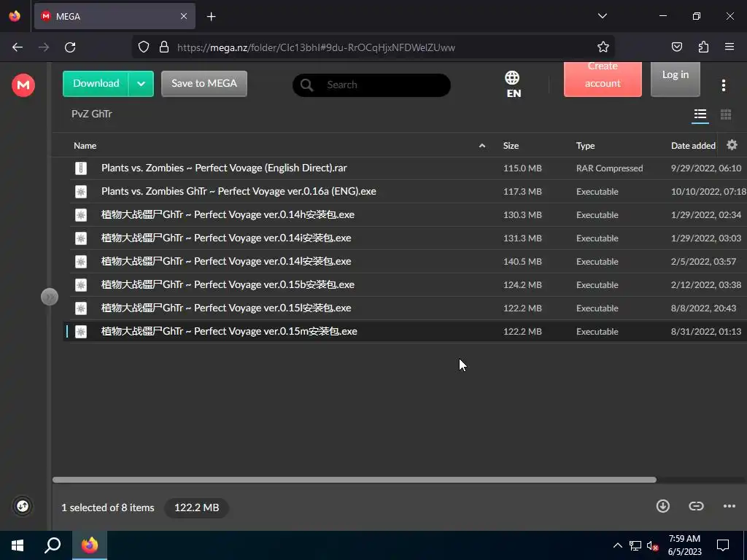Click the RAR archive file icon
747x560 pixels.
pos(81,168)
